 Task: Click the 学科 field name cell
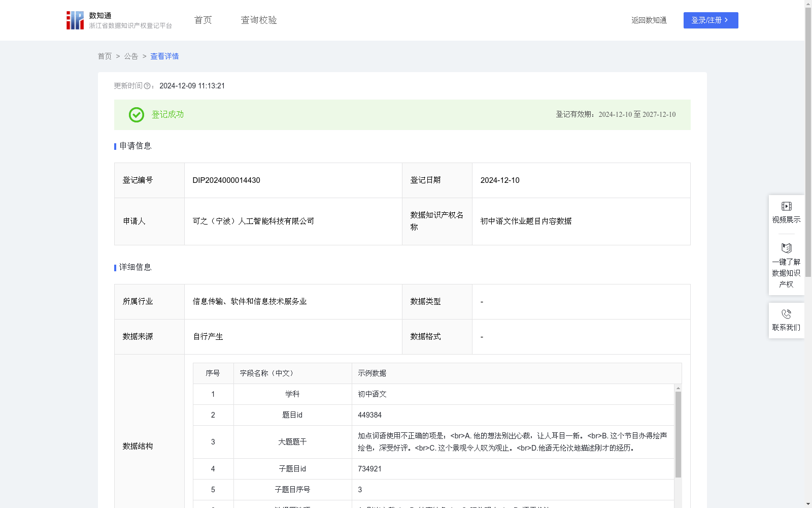pos(292,394)
